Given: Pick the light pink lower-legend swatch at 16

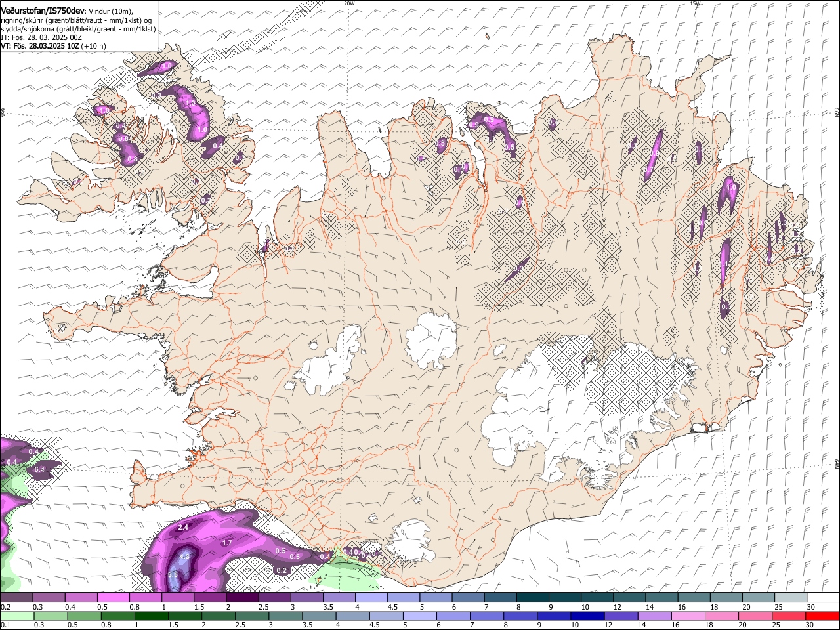Looking at the screenshot, I should (688, 616).
